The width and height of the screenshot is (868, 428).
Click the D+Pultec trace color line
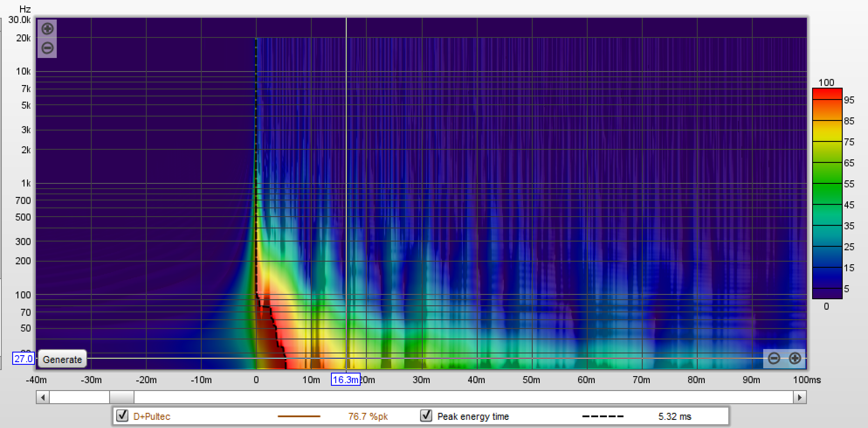[x=299, y=416]
